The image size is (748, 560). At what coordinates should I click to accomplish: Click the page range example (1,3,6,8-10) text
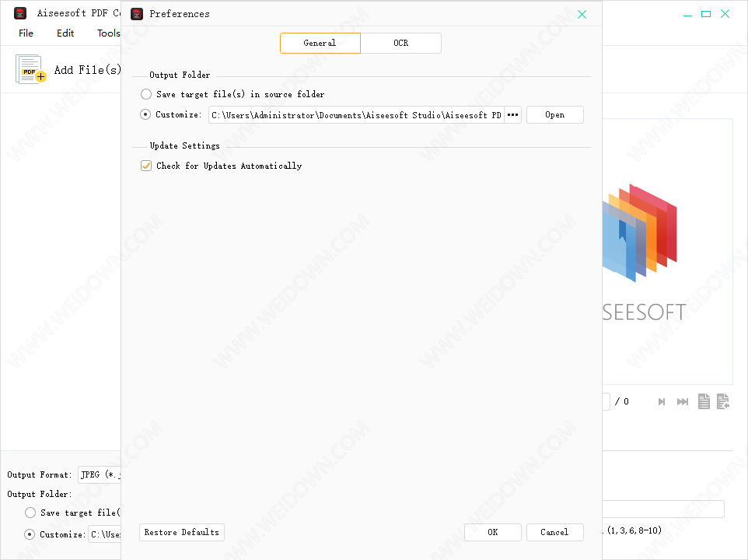pos(634,530)
